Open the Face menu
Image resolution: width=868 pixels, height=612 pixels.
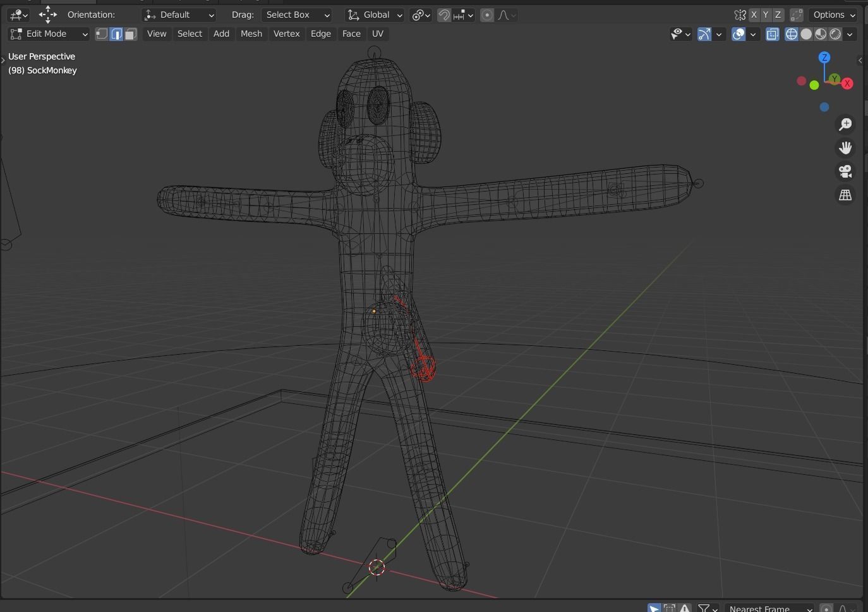tap(351, 34)
